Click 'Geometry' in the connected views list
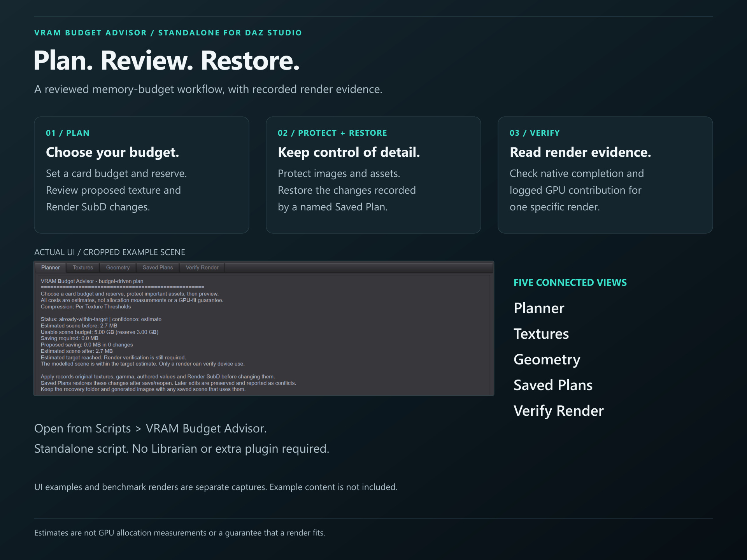The width and height of the screenshot is (747, 560). point(547,360)
